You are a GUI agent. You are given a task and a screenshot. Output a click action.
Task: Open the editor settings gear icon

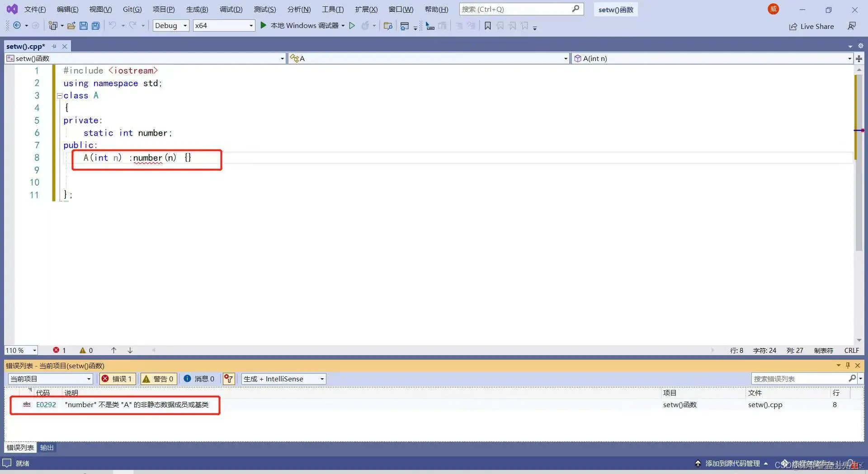tap(861, 46)
